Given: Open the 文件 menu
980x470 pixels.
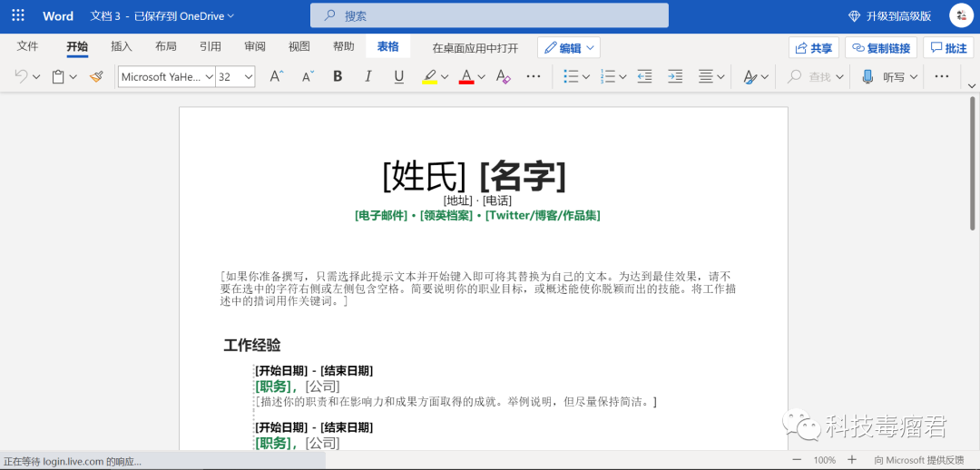Looking at the screenshot, I should click(27, 46).
